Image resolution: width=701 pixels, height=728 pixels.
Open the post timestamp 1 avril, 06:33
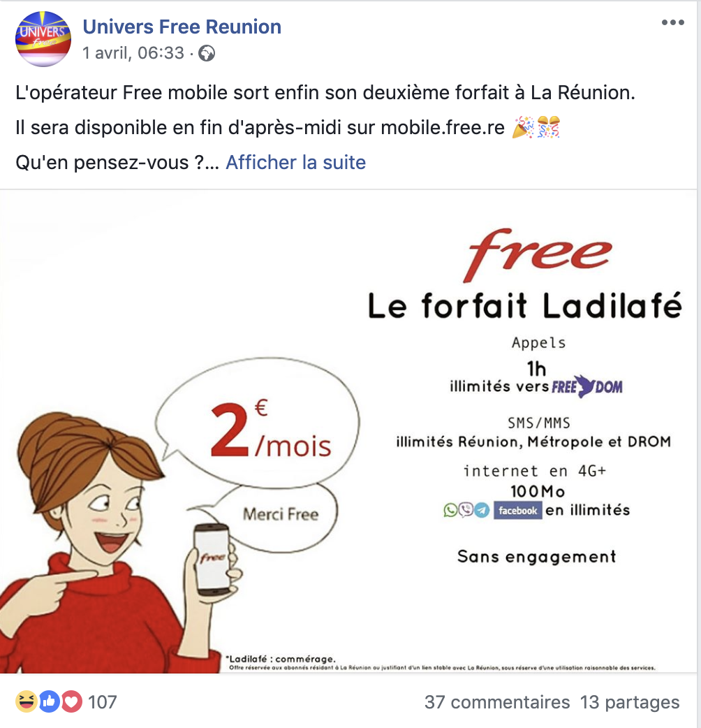click(x=133, y=53)
